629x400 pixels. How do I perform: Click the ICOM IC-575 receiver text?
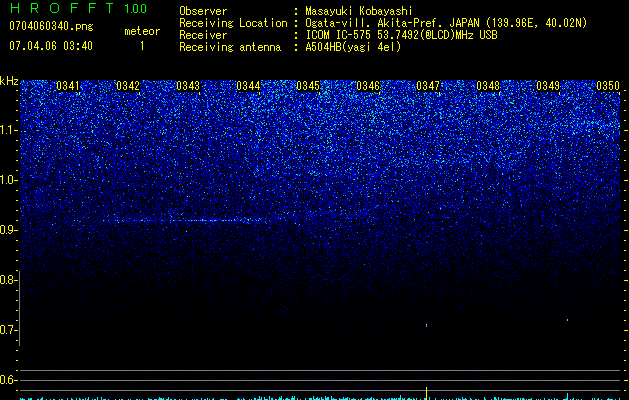401,35
